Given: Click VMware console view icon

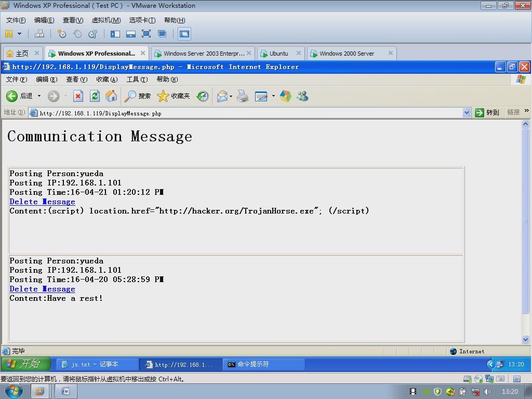Looking at the screenshot, I should [184, 34].
